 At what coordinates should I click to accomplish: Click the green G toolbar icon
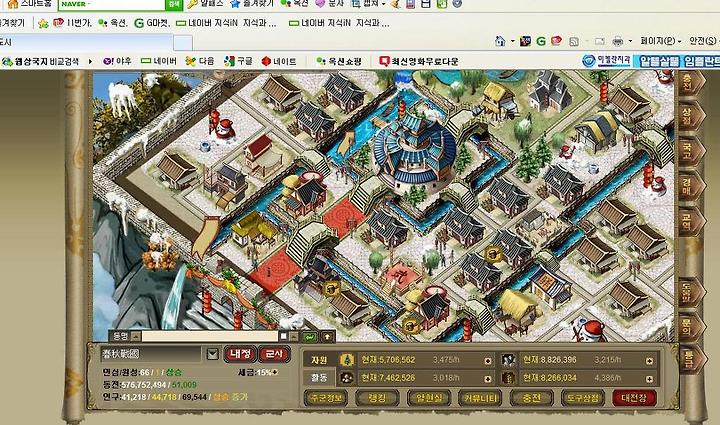coord(541,41)
